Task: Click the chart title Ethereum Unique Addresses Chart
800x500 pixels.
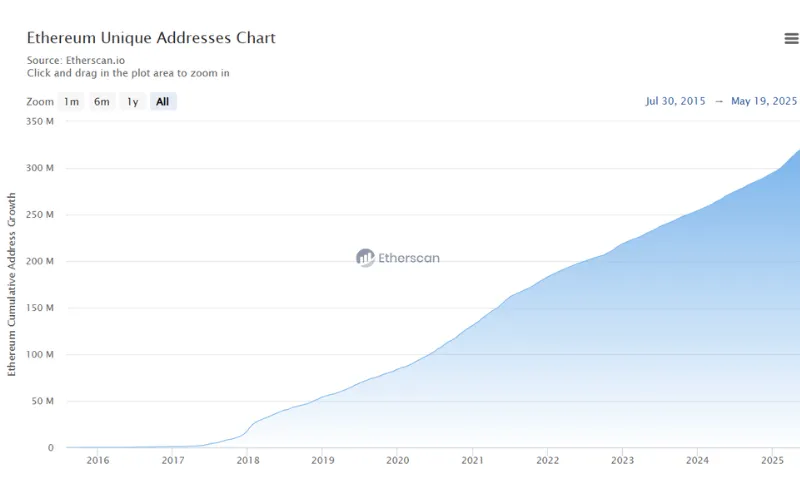Action: point(151,38)
